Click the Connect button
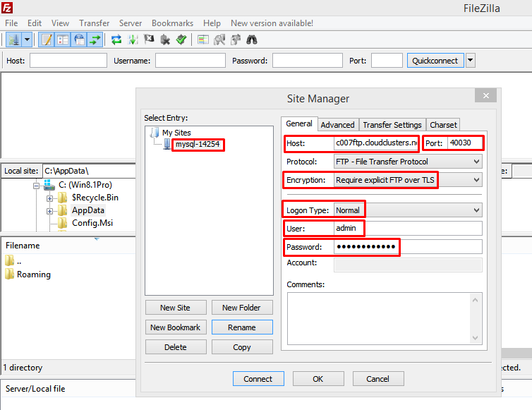Image resolution: width=532 pixels, height=410 pixels. point(258,379)
